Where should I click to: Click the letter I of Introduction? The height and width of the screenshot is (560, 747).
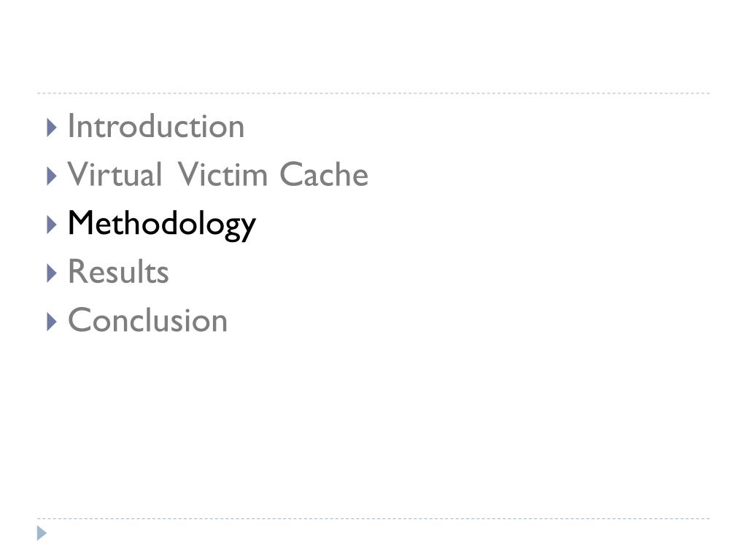(71, 126)
